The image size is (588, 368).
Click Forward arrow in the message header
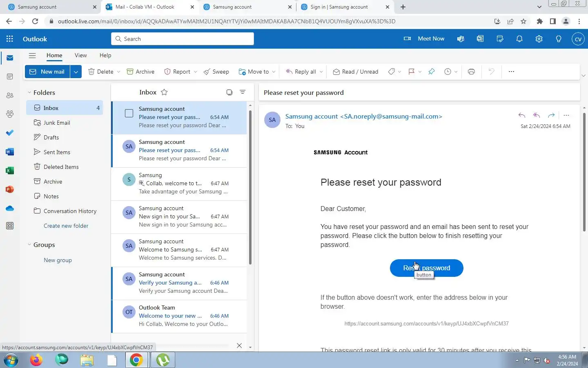(551, 115)
